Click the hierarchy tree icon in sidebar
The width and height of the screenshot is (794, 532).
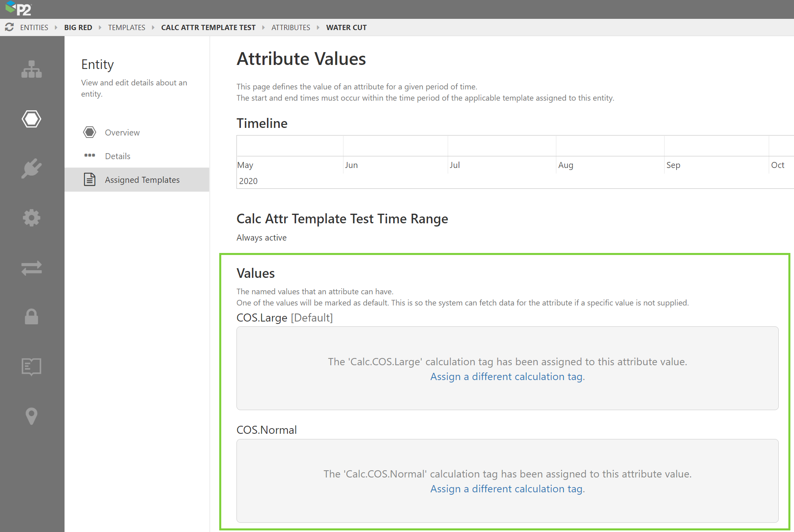(31, 69)
